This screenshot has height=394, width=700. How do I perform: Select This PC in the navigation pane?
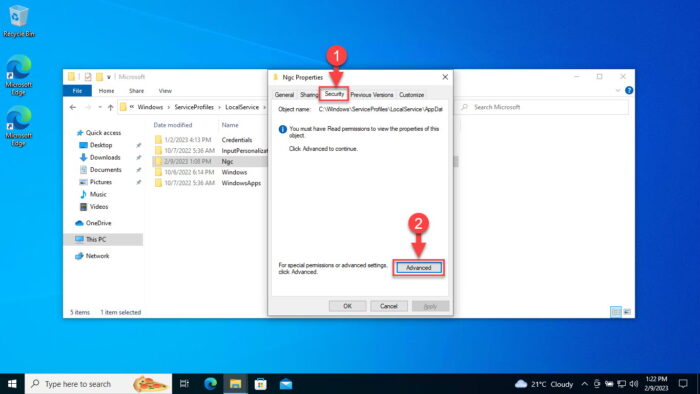[103, 239]
